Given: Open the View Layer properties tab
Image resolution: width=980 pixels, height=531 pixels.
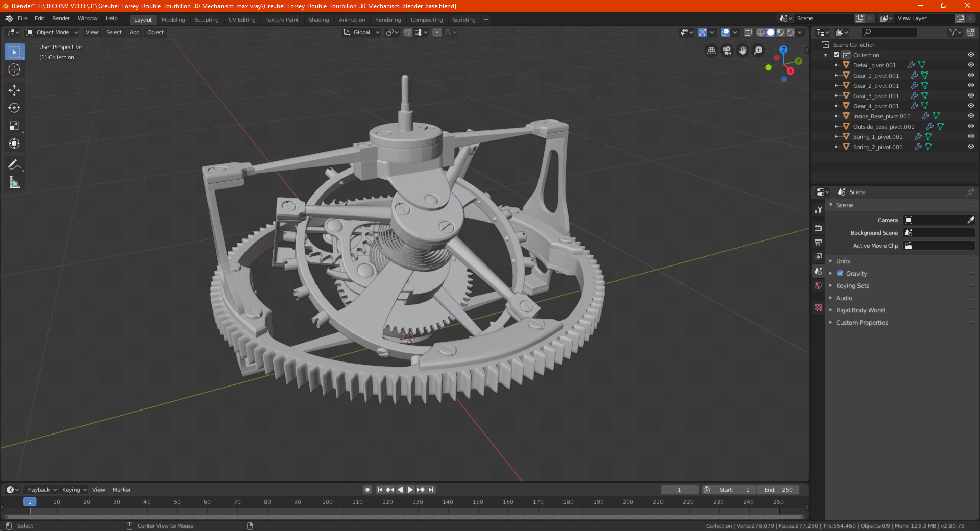Looking at the screenshot, I should pos(818,256).
